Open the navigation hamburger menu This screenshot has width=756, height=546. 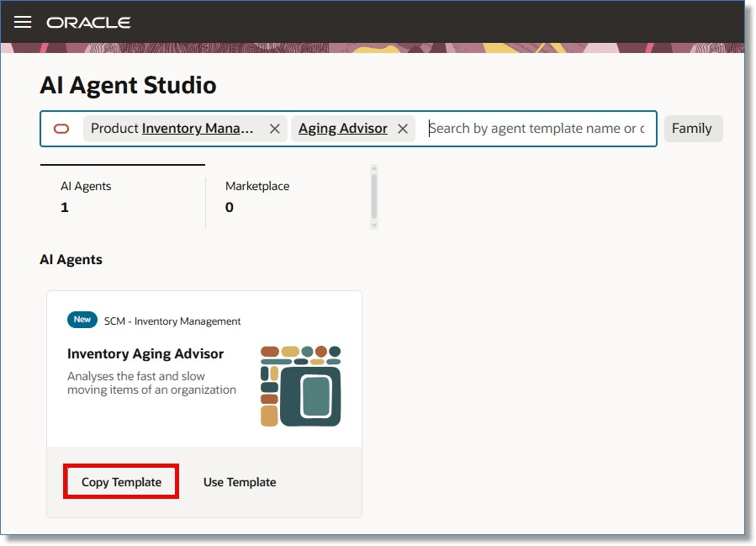pos(22,22)
